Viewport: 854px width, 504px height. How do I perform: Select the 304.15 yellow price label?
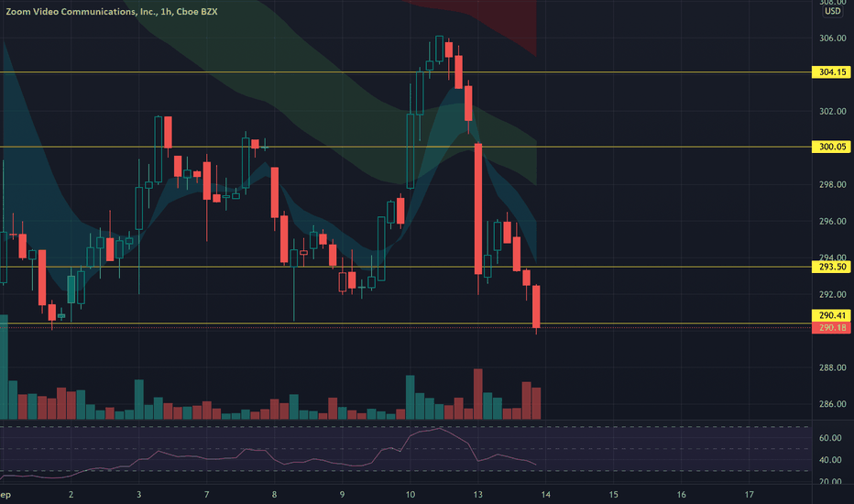(831, 71)
